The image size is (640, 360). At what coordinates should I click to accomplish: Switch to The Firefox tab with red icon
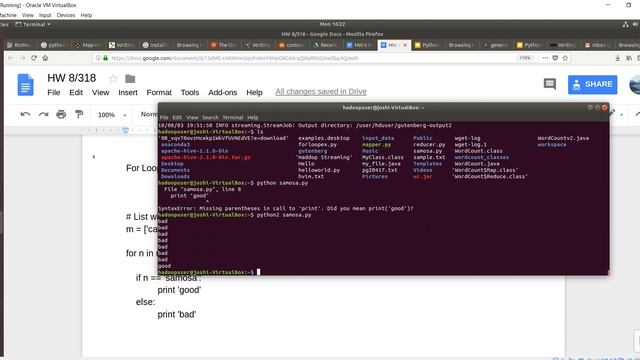point(224,45)
